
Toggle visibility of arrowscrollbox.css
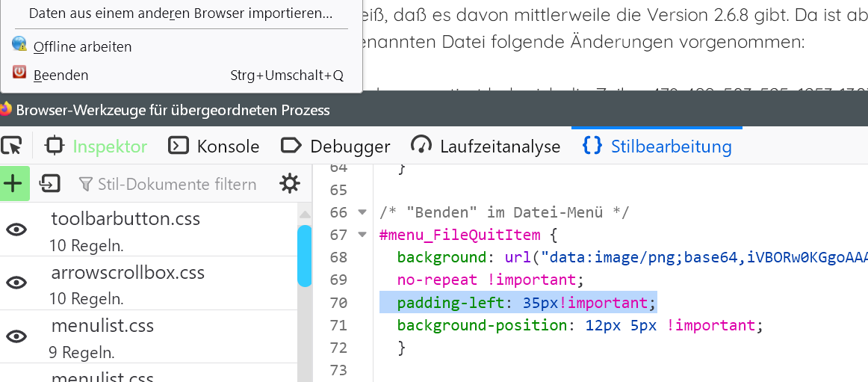[x=16, y=283]
